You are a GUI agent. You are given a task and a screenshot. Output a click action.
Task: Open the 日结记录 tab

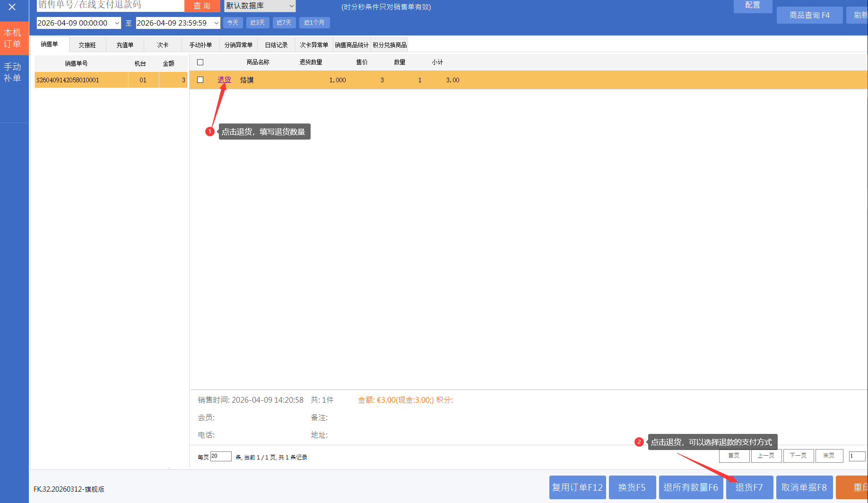(x=276, y=45)
